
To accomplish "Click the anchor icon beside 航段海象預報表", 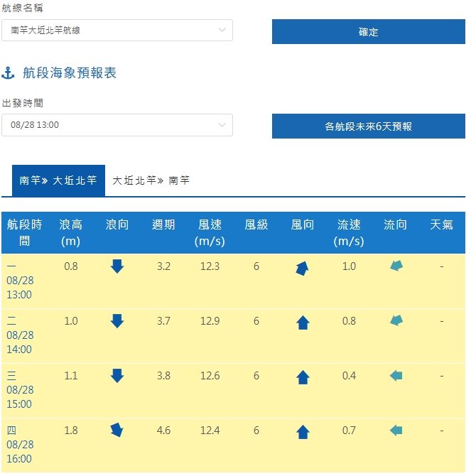I will point(8,73).
